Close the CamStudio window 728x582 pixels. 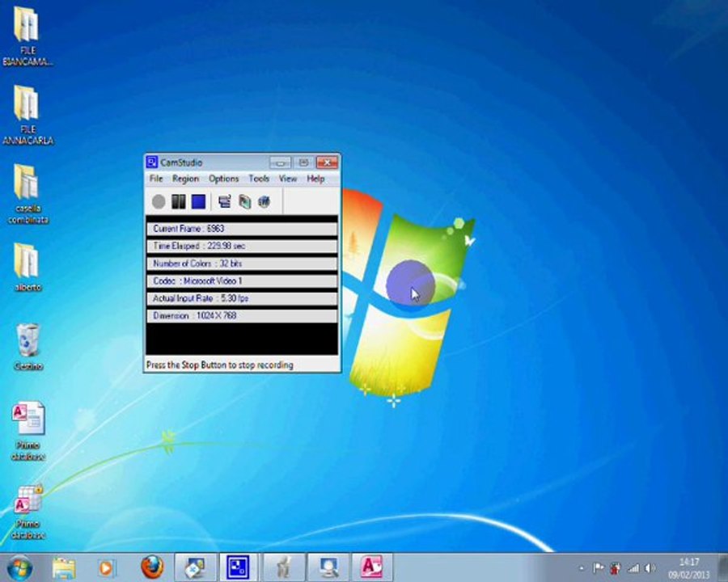(328, 162)
